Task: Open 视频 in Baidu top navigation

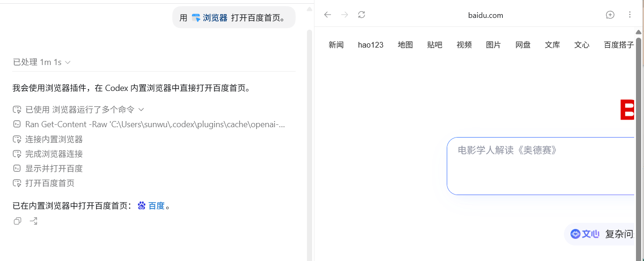Action: click(x=464, y=45)
